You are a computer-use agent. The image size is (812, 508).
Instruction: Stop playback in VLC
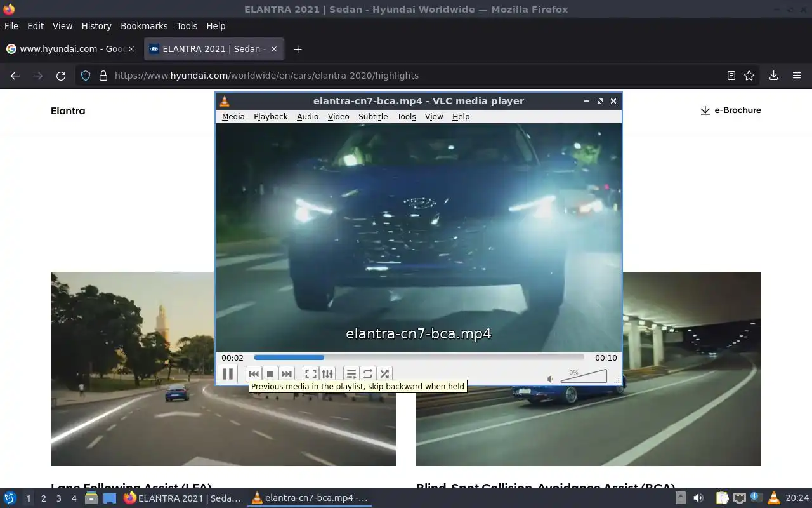point(270,374)
